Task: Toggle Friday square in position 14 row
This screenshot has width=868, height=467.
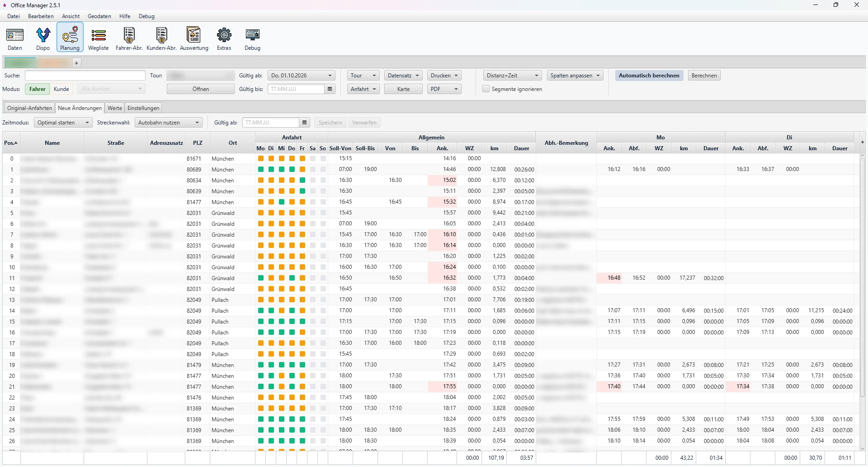Action: click(x=302, y=310)
